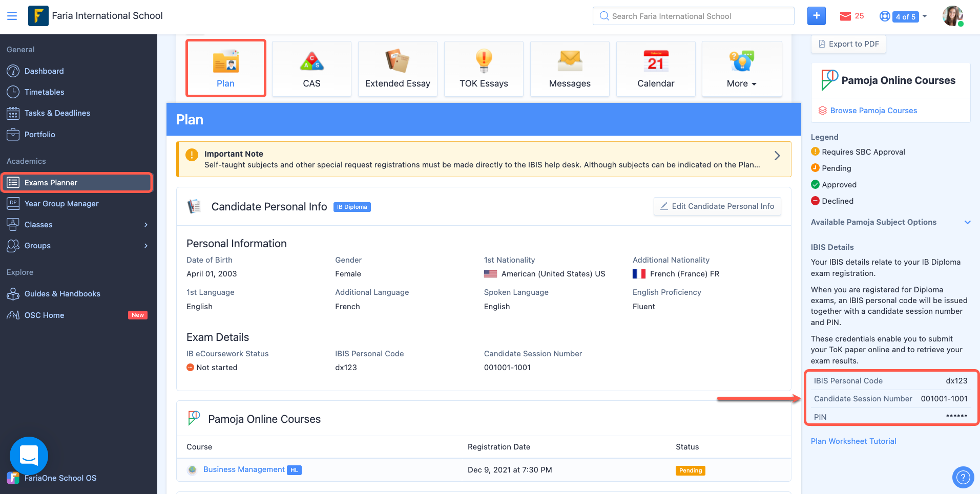
Task: Open the Calendar tab
Action: coord(656,69)
